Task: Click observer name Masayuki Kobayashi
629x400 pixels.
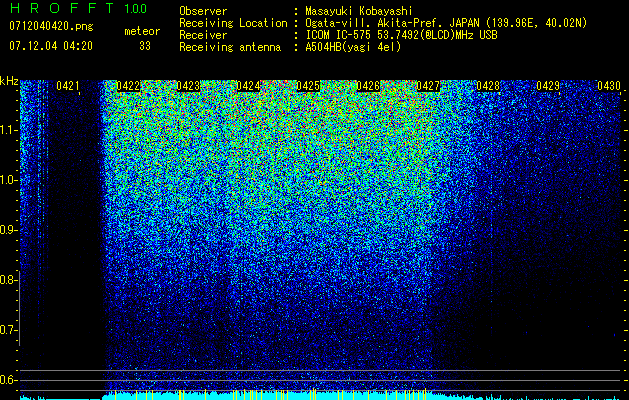Action: [x=359, y=12]
